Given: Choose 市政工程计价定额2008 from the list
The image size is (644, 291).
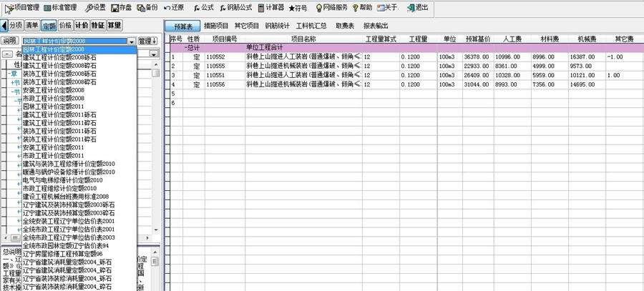Looking at the screenshot, I should (54, 99).
